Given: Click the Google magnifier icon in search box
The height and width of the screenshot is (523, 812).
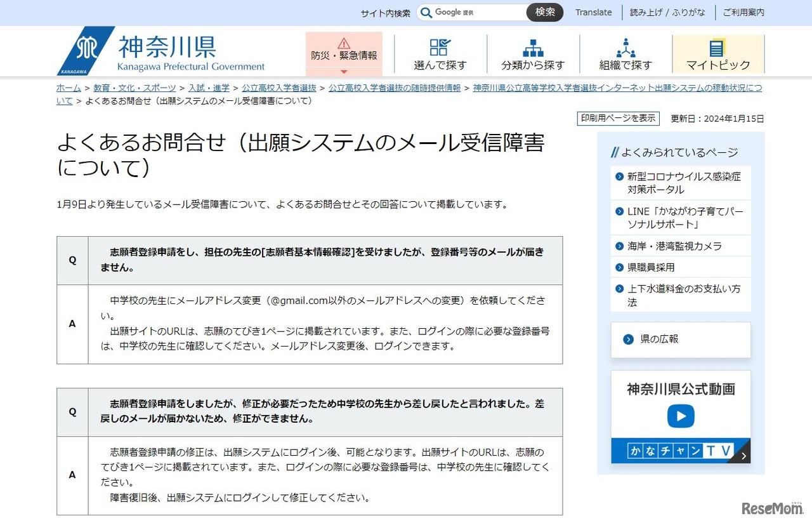Looking at the screenshot, I should point(427,11).
